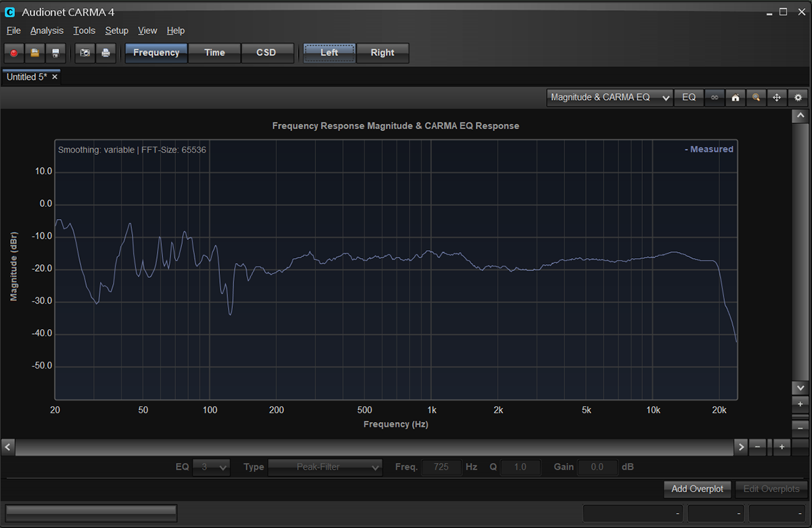812x528 pixels.
Task: Open the Tools menu
Action: pos(85,30)
